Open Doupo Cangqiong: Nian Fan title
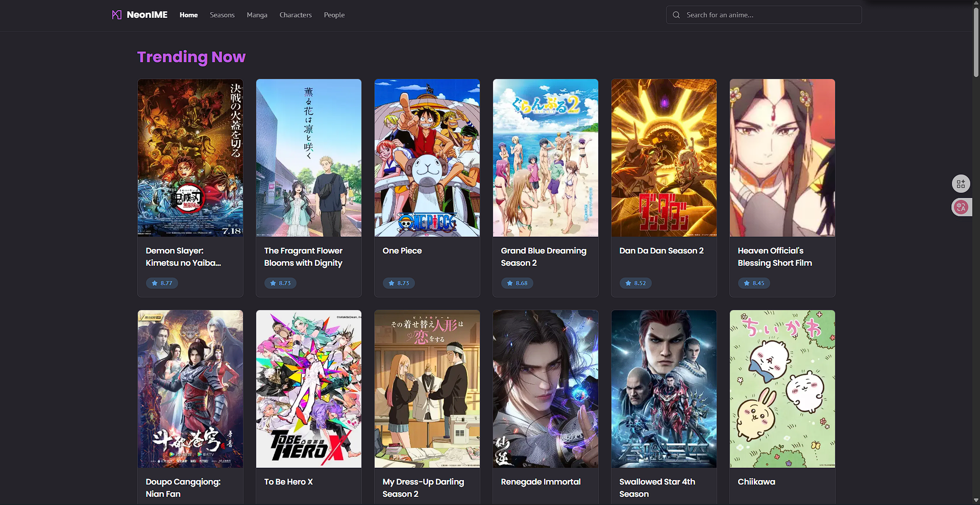 (183, 488)
